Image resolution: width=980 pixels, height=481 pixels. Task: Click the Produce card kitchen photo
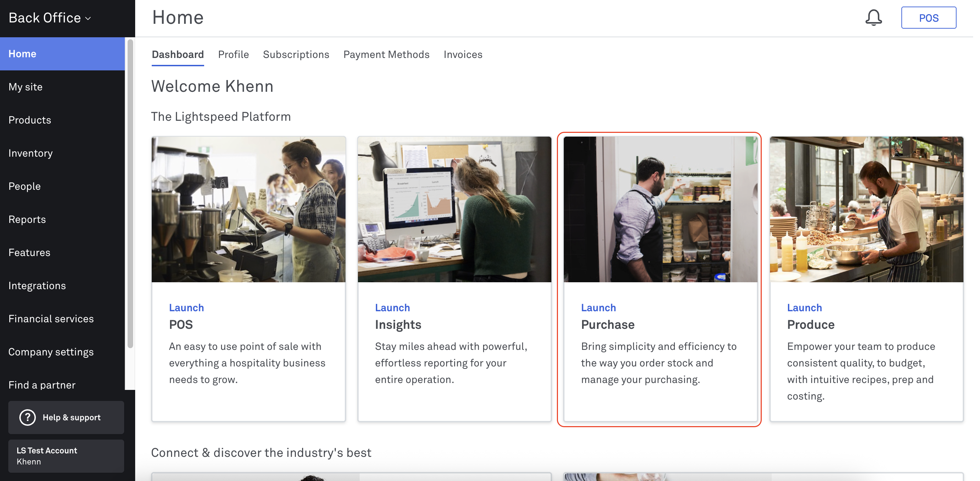point(867,209)
